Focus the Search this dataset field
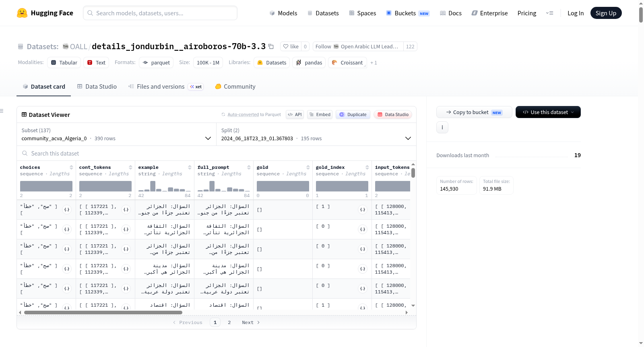 pyautogui.click(x=217, y=153)
